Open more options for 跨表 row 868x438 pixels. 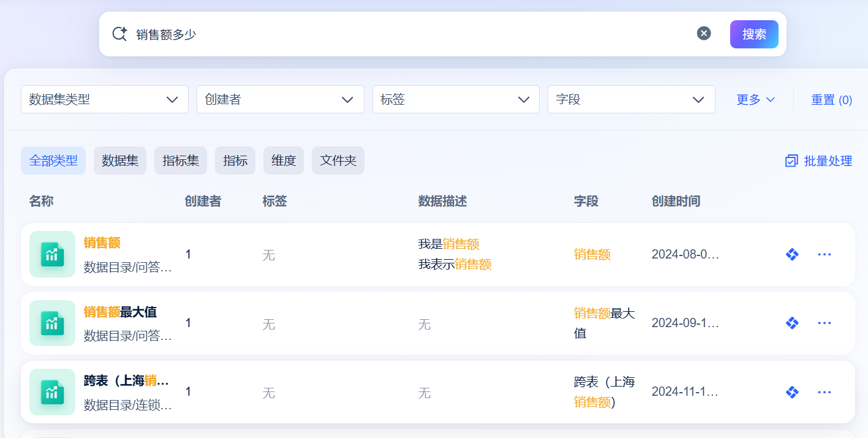(825, 392)
